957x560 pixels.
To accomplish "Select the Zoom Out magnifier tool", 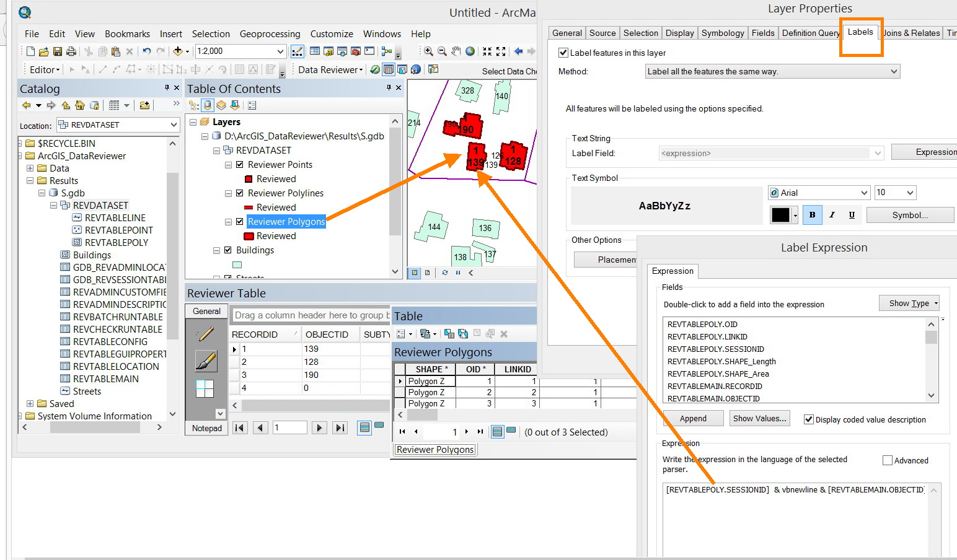I will [442, 51].
